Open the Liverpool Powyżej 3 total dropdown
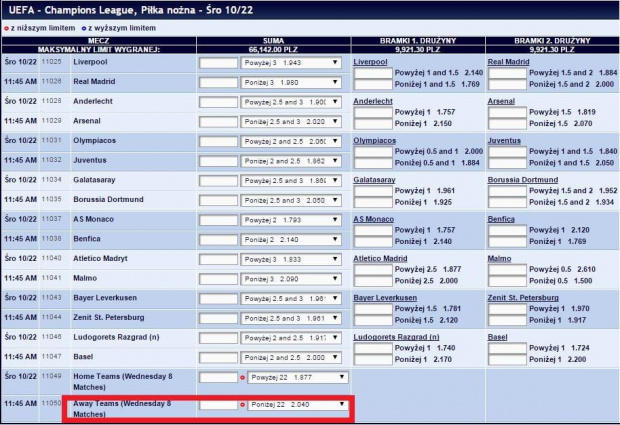Image resolution: width=620 pixels, height=425 pixels. coord(291,63)
